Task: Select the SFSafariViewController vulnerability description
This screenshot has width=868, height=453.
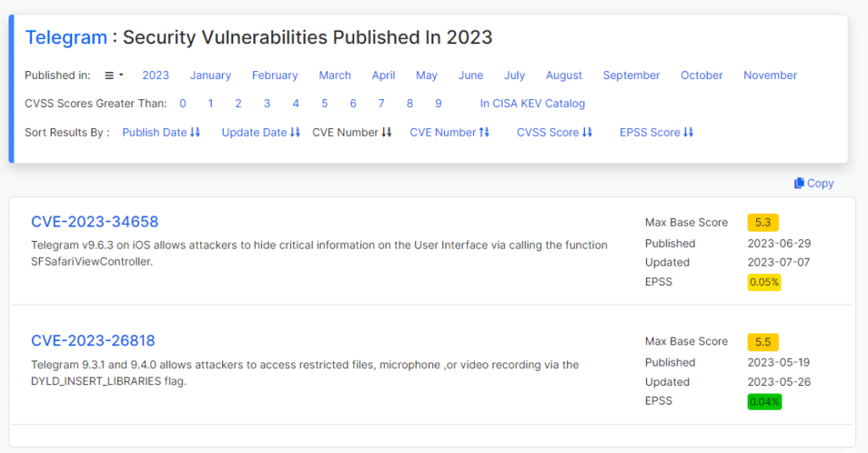Action: pos(320,253)
